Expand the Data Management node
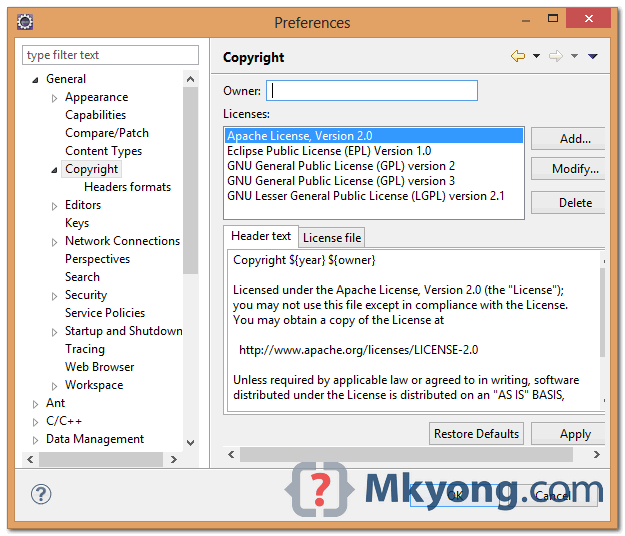 tap(35, 440)
